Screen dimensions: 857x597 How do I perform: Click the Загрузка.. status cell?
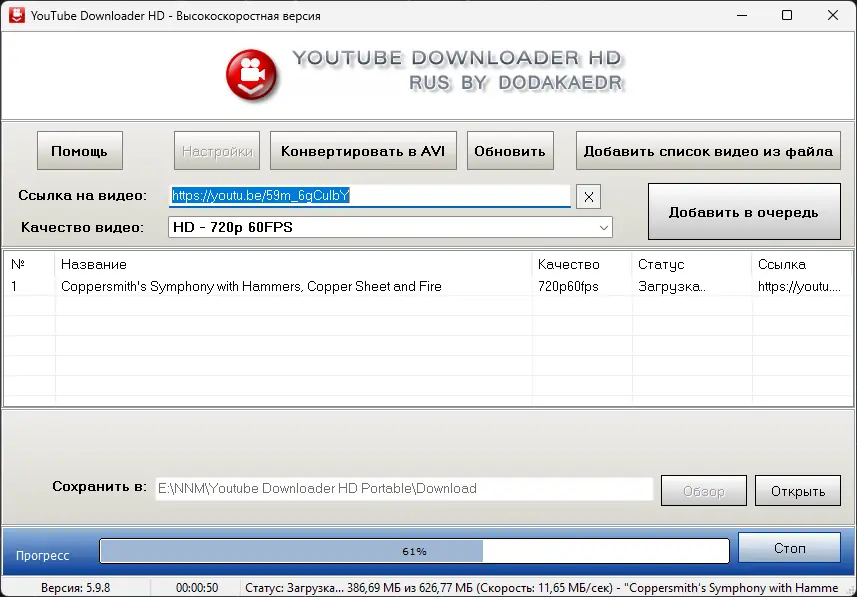(672, 286)
